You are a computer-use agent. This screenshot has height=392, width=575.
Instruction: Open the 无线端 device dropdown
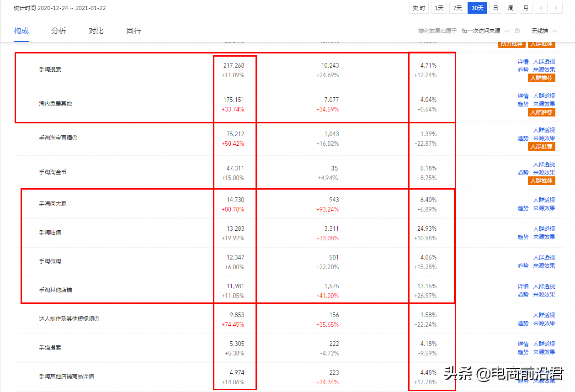(544, 31)
